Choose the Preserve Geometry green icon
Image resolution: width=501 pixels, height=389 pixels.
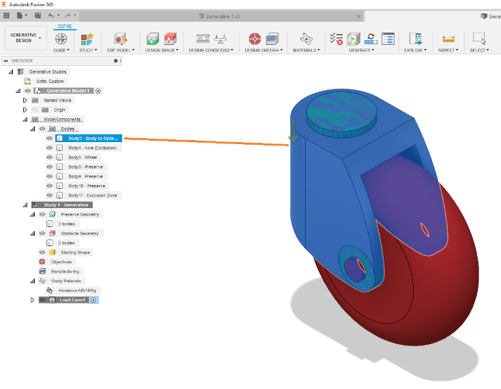(153, 39)
